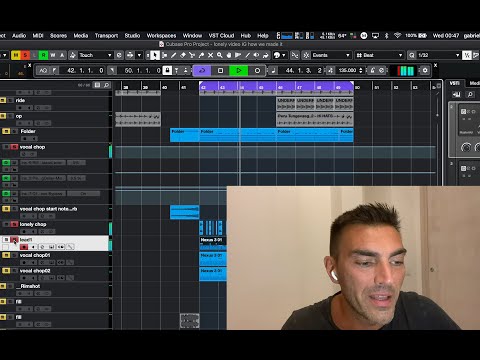Open the transport setup gear icon
The height and width of the screenshot is (360, 480).
coord(425,71)
